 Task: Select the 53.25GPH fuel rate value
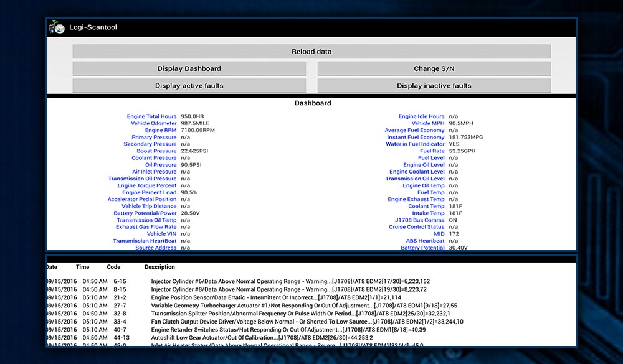coord(462,151)
